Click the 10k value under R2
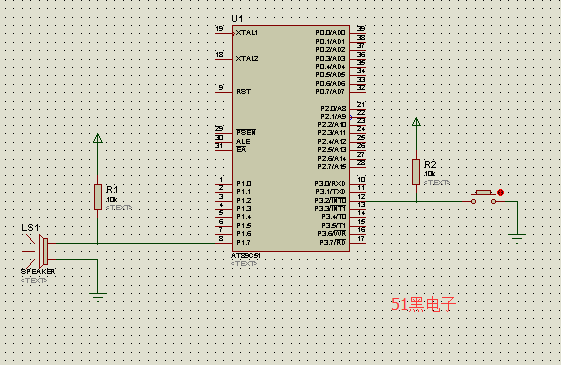The width and height of the screenshot is (561, 365). pos(430,174)
